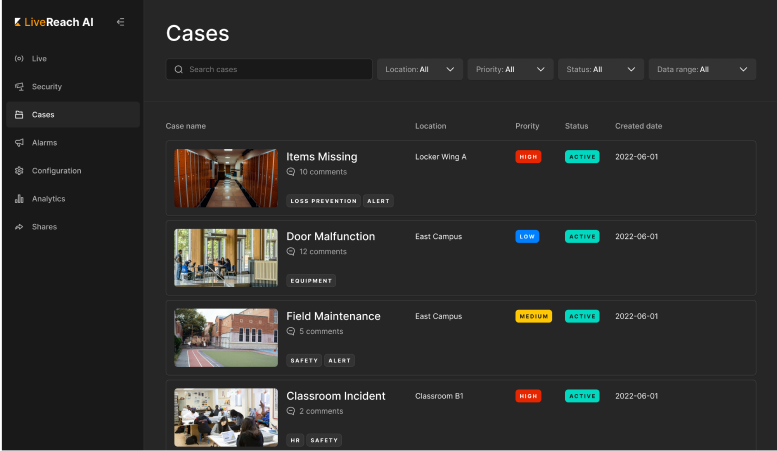Image resolution: width=777 pixels, height=451 pixels.
Task: Click comment bubble icon for Field Maintenance
Action: pos(291,332)
